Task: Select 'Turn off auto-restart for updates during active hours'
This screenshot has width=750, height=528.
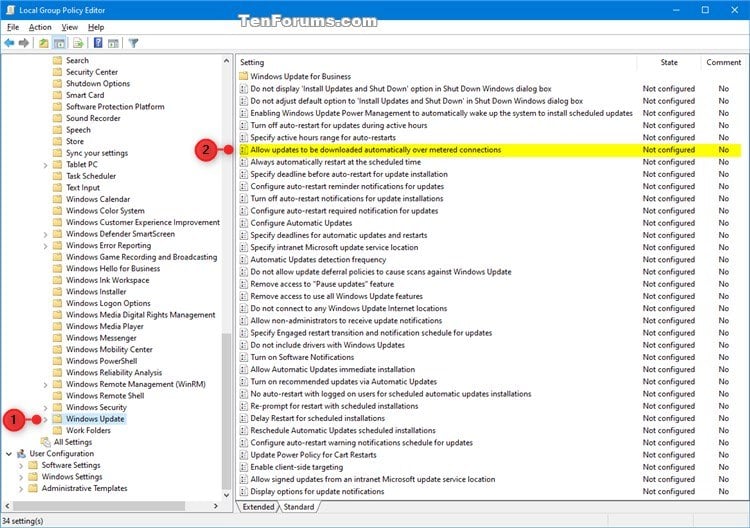Action: pos(339,125)
